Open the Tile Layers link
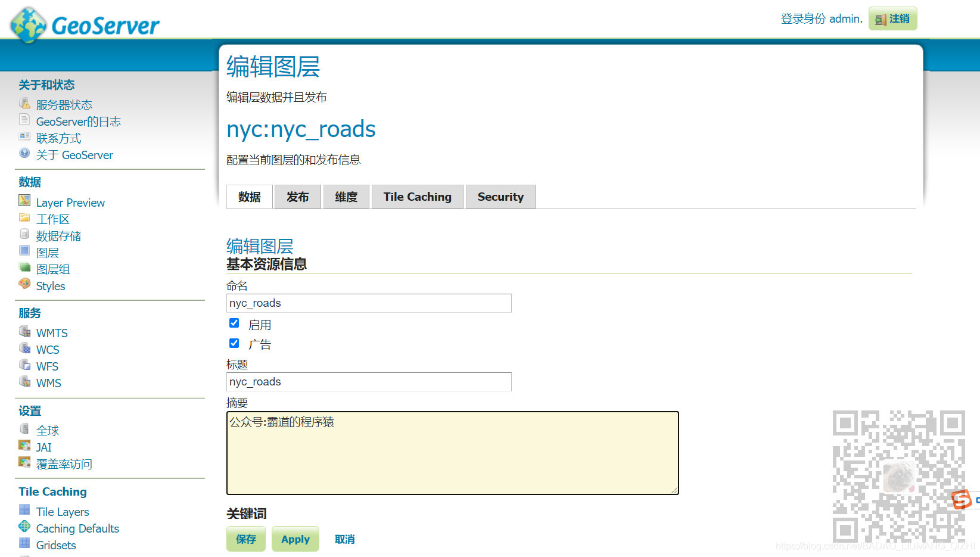The image size is (980, 557). [63, 512]
